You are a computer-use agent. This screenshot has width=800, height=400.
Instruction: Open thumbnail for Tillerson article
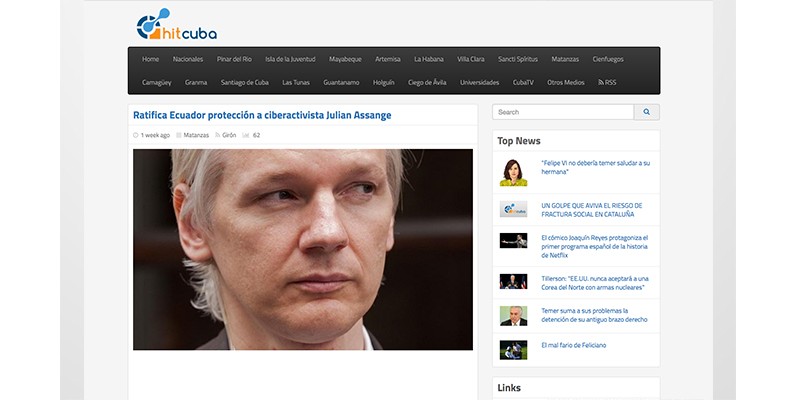(x=513, y=282)
